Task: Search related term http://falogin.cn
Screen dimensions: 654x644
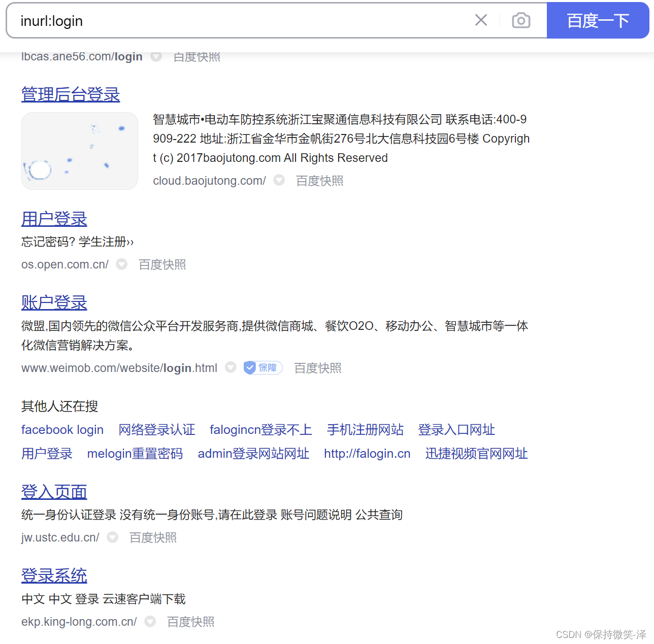Action: tap(368, 454)
